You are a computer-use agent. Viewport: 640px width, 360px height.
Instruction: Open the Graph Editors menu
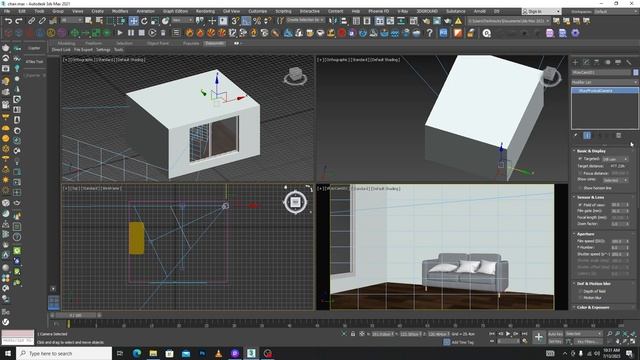pyautogui.click(x=176, y=11)
